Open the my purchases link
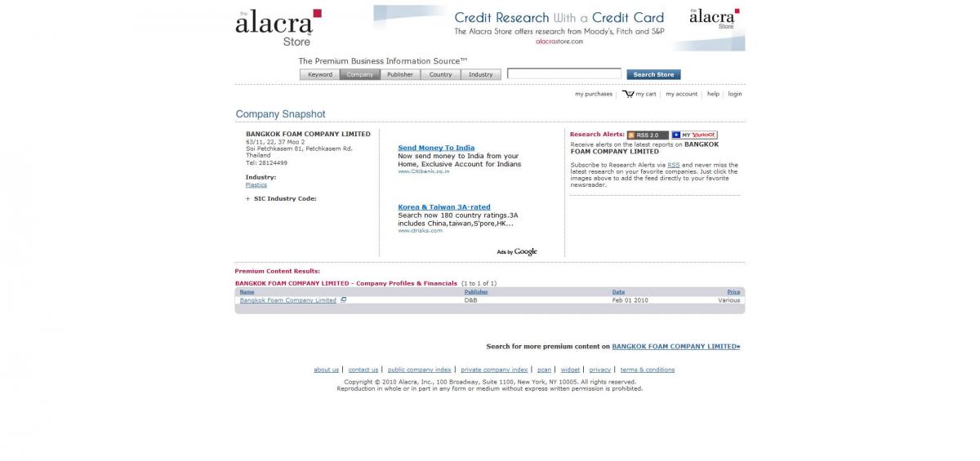980x461 pixels. click(594, 94)
